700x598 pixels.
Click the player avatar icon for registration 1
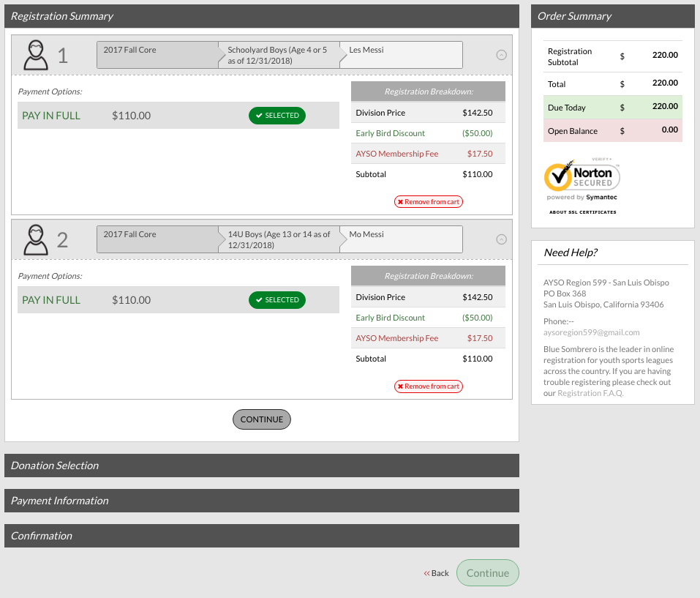(x=36, y=55)
